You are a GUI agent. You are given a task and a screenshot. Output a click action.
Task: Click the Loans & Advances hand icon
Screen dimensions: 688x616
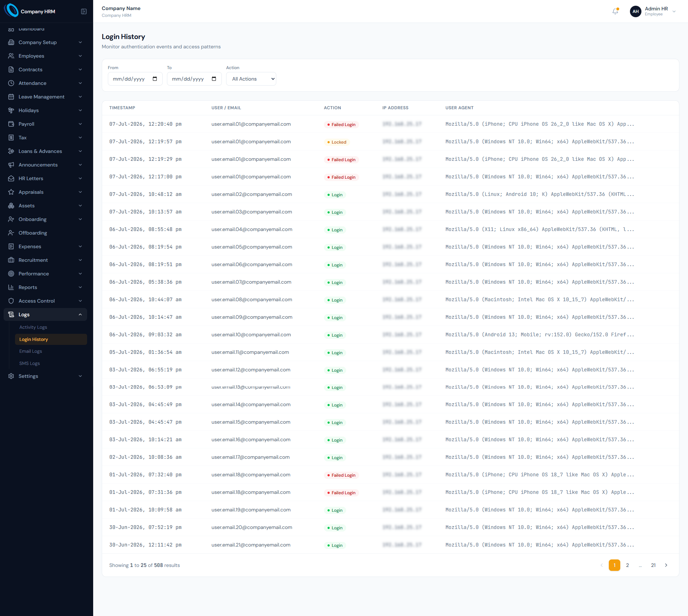(11, 151)
